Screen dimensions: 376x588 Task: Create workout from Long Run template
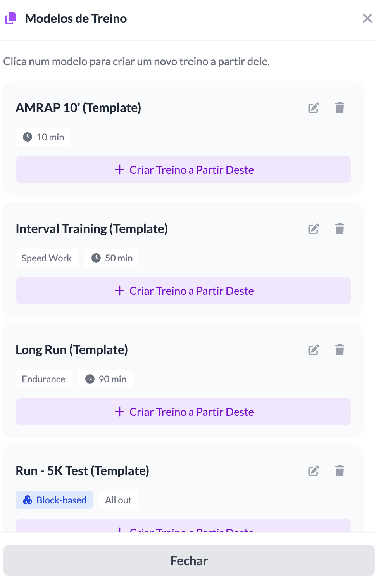pyautogui.click(x=183, y=412)
